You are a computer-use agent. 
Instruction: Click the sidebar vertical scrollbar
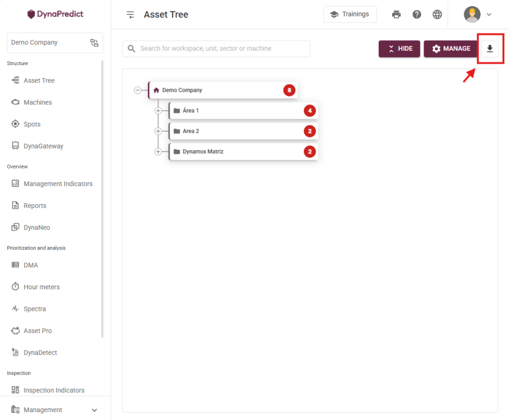(102, 199)
